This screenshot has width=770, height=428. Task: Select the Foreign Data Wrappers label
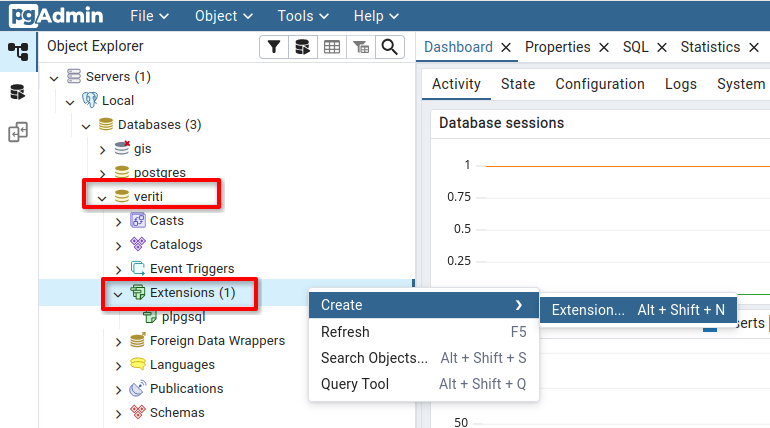(x=218, y=341)
